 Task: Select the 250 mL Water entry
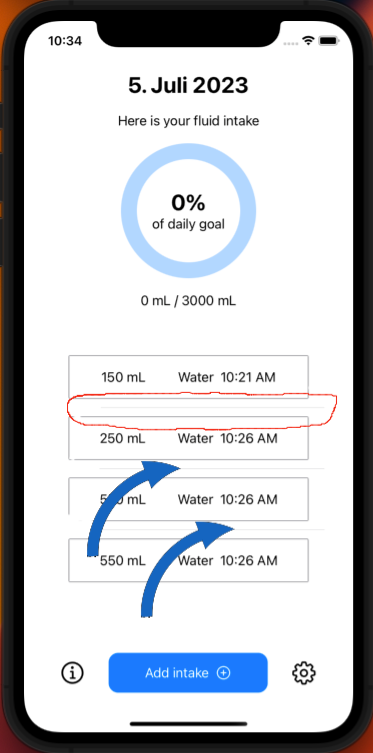(188, 438)
